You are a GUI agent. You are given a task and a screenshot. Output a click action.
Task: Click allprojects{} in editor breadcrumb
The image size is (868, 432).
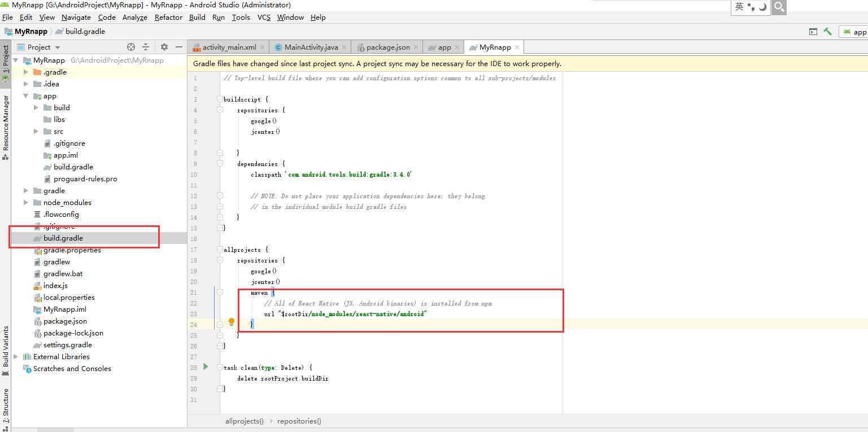pyautogui.click(x=244, y=421)
